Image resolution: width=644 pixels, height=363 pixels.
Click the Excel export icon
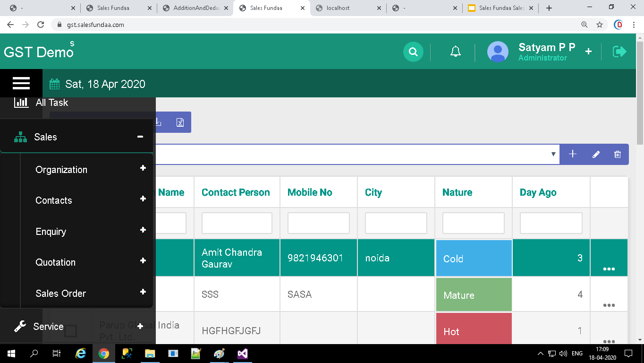coord(180,122)
